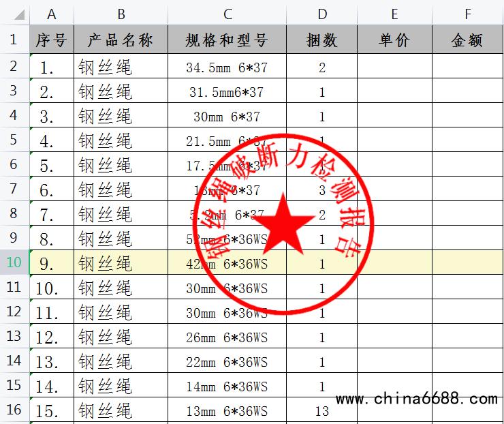The width and height of the screenshot is (504, 424).
Task: Select empty 金额 cell in row 12
Action: coord(468,312)
